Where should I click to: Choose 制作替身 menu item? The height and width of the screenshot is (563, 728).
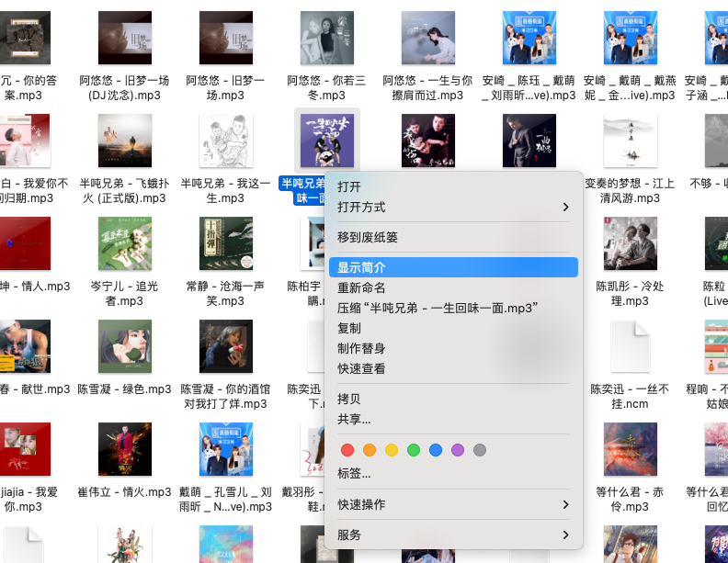[453, 348]
